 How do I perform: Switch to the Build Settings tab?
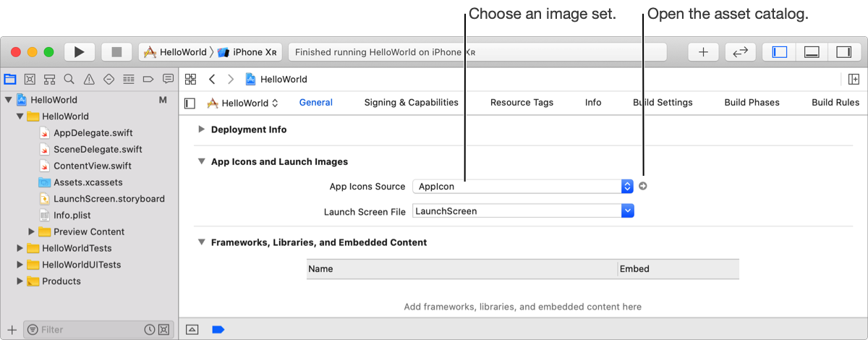663,103
